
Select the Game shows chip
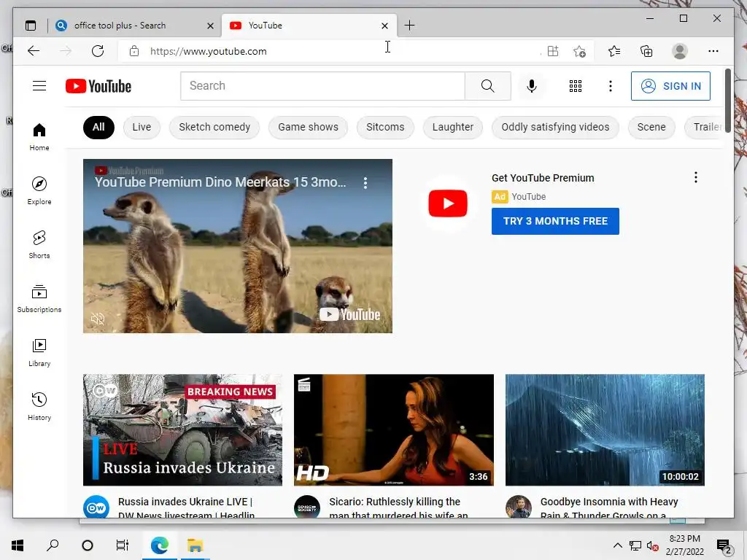click(309, 127)
